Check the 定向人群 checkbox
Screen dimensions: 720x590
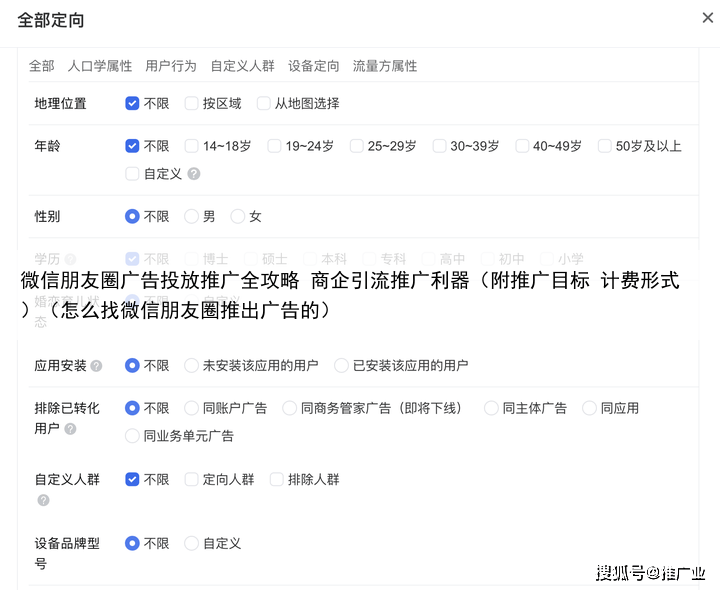[192, 480]
